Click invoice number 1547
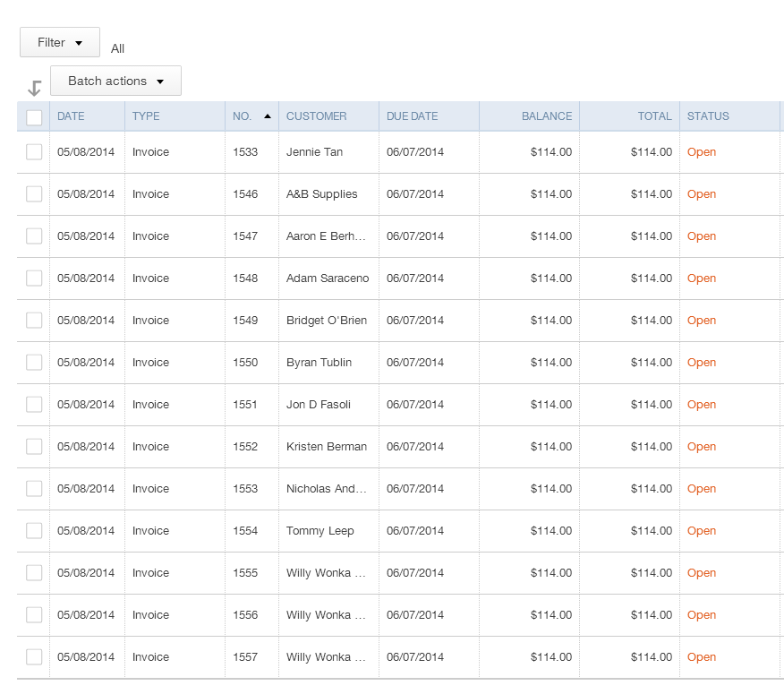The height and width of the screenshot is (694, 784). pyautogui.click(x=245, y=236)
